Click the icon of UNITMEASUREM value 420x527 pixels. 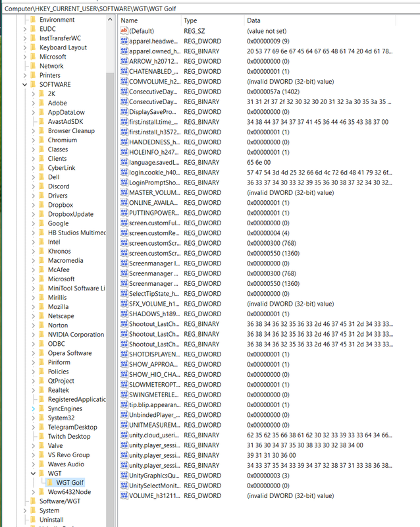click(124, 425)
